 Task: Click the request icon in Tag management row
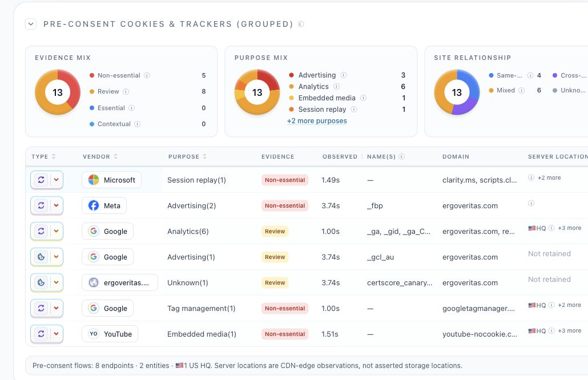click(x=41, y=308)
